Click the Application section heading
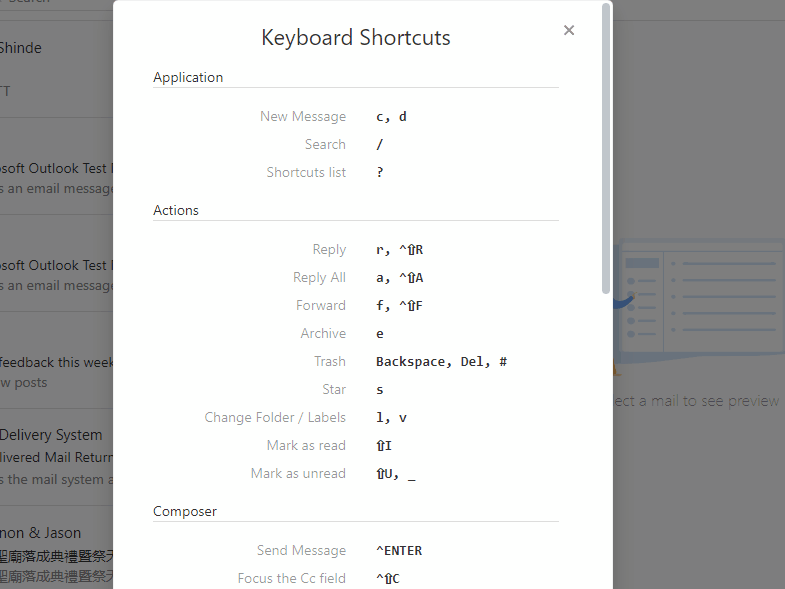Viewport: 785px width, 589px height. (x=188, y=77)
